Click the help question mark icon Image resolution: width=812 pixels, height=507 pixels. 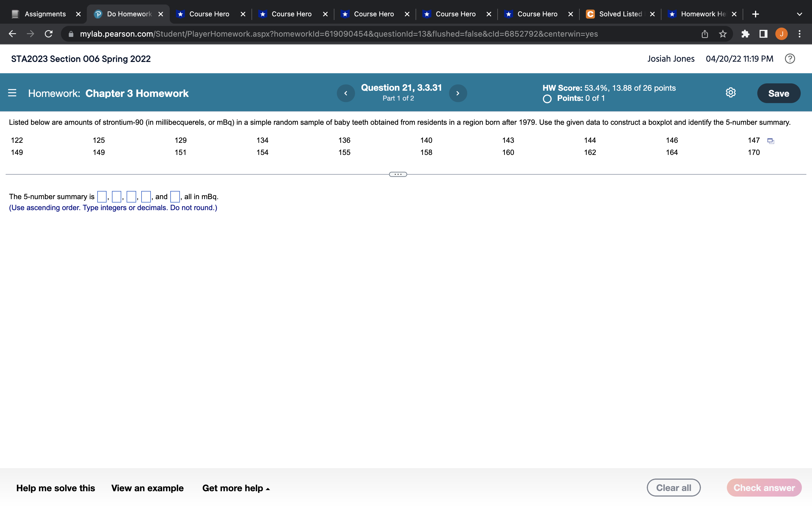point(789,59)
